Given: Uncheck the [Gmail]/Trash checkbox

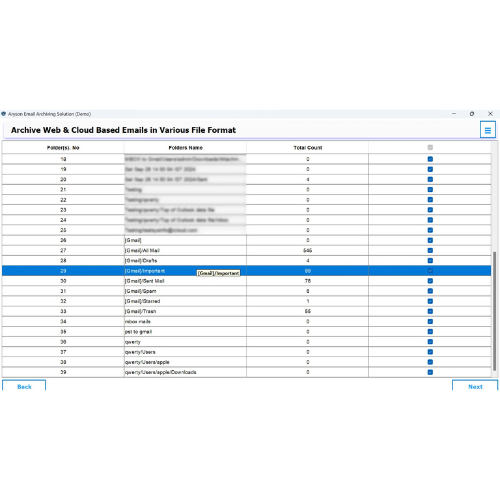Looking at the screenshot, I should pyautogui.click(x=430, y=311).
